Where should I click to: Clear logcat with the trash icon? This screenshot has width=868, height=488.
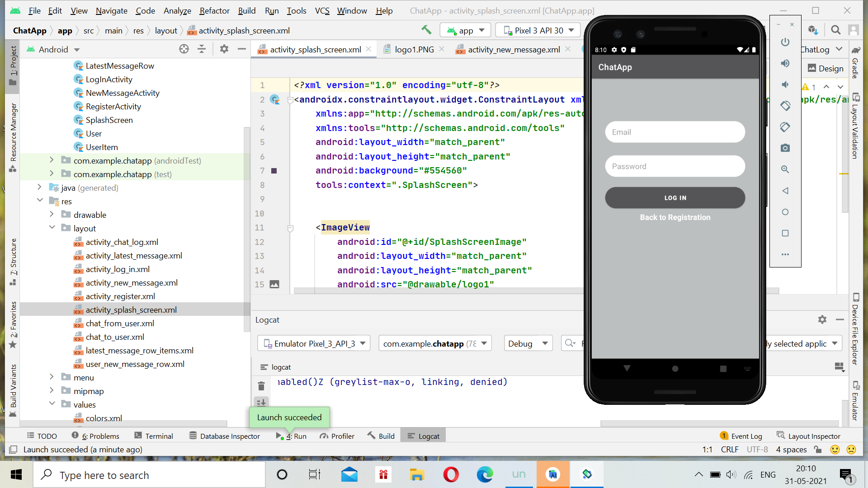261,386
